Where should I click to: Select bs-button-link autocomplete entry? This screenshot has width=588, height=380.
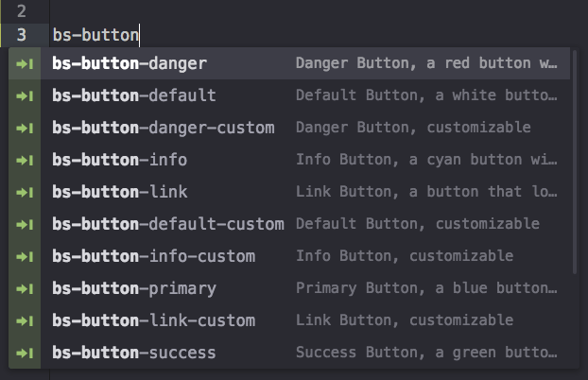click(x=289, y=193)
